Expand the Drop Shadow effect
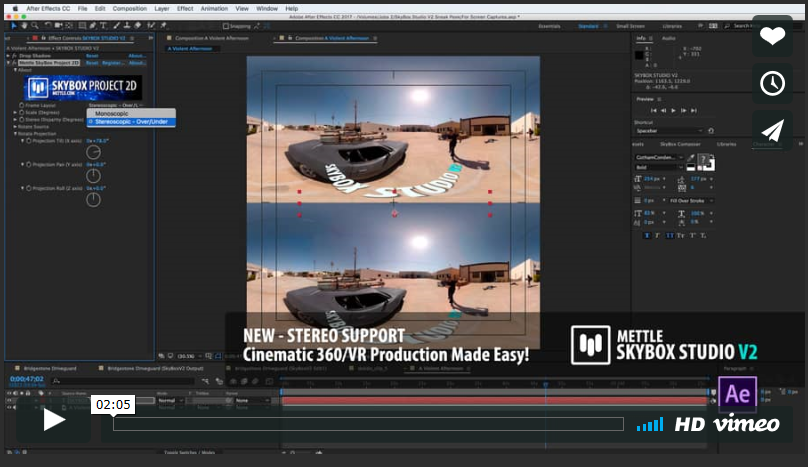This screenshot has height=467, width=808. pyautogui.click(x=8, y=56)
